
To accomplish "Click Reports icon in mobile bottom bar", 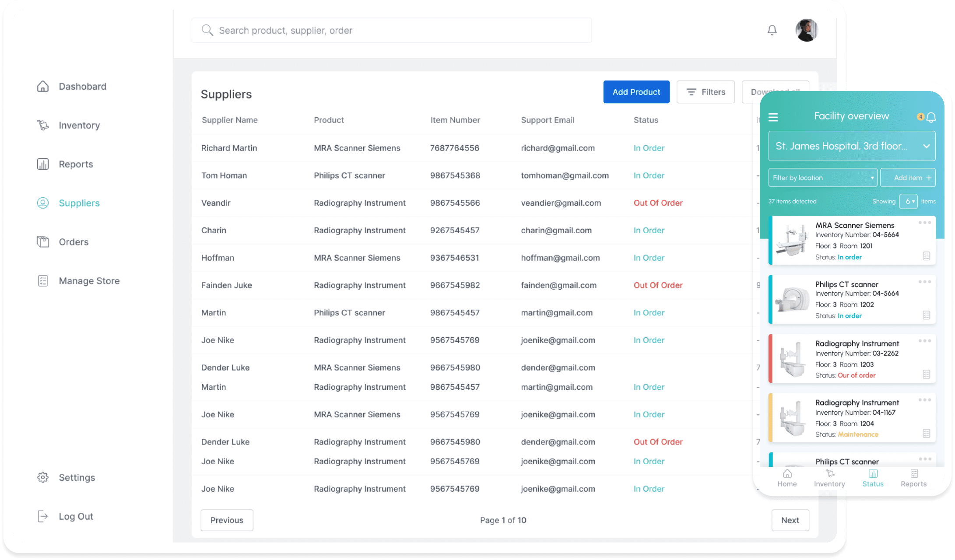I will [x=914, y=473].
